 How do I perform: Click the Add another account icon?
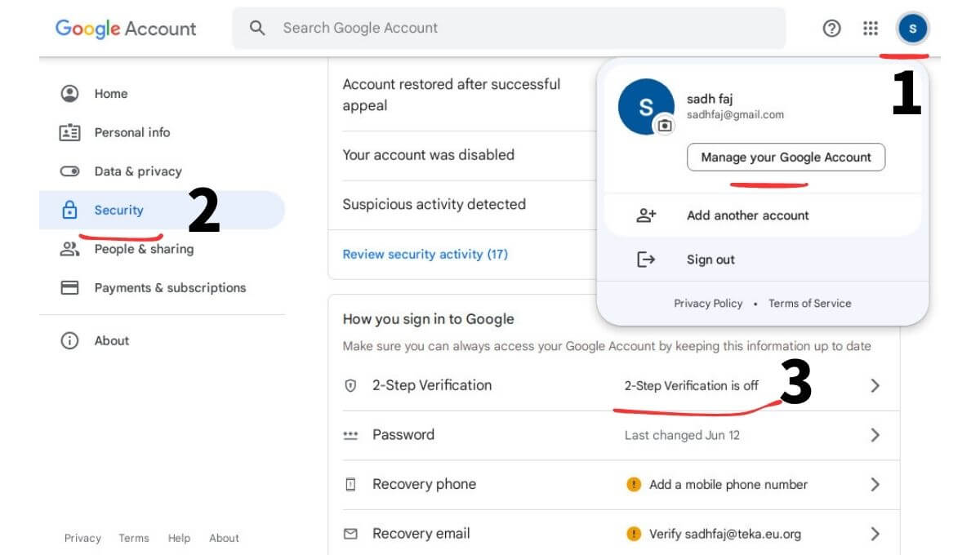[646, 215]
